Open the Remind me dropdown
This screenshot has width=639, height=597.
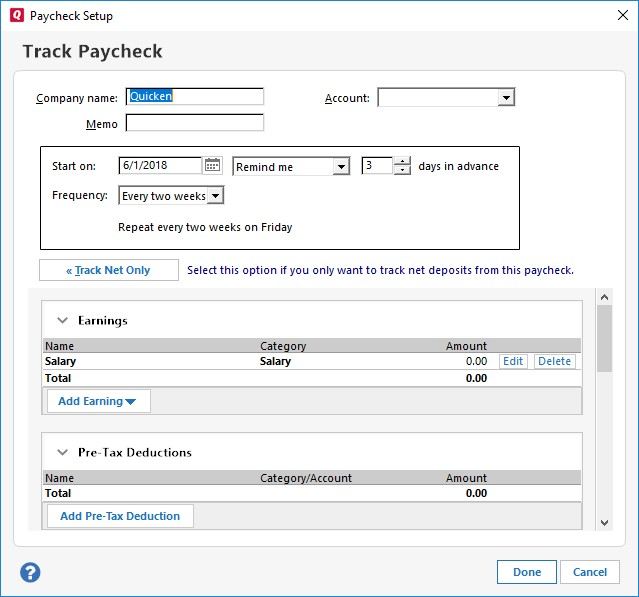coord(341,167)
